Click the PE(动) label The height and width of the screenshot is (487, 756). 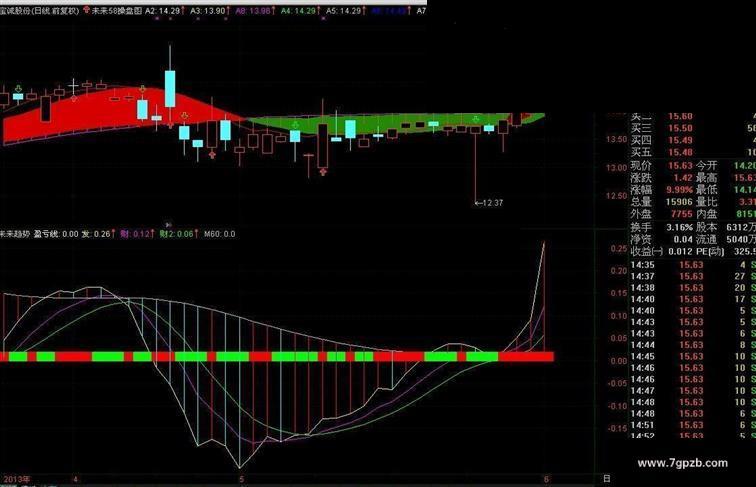coord(710,251)
